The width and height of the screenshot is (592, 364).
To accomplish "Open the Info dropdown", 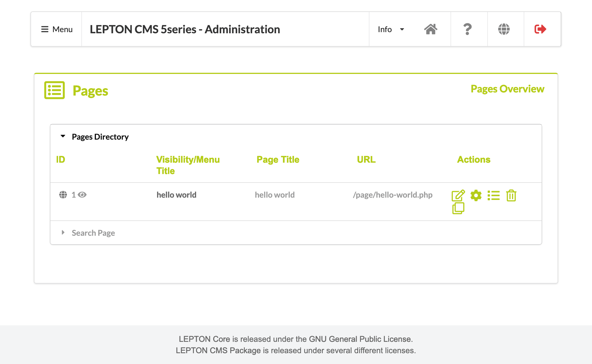I will [390, 29].
